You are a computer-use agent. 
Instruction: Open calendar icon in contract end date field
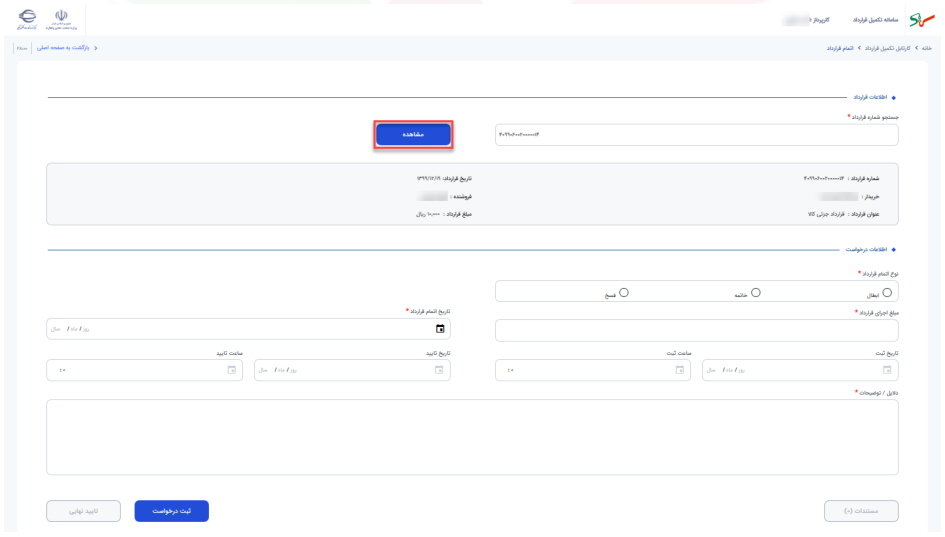(x=440, y=329)
